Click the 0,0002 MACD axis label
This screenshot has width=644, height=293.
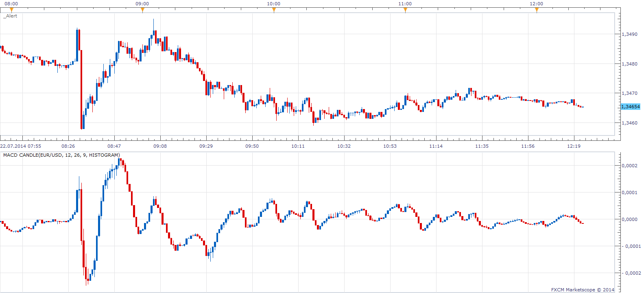coord(629,166)
